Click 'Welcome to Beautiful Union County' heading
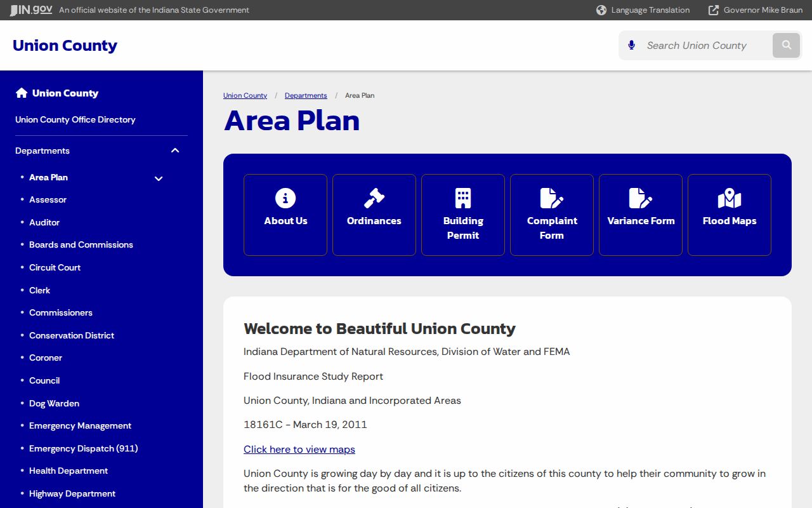This screenshot has width=812, height=508. point(379,328)
